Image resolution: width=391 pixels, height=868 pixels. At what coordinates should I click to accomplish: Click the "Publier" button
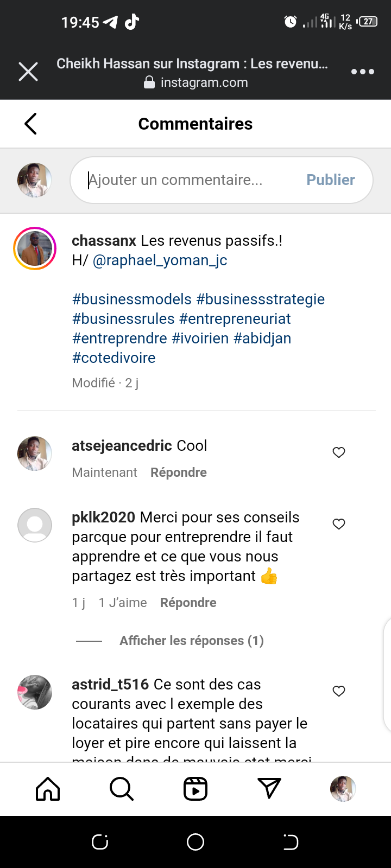pos(330,180)
